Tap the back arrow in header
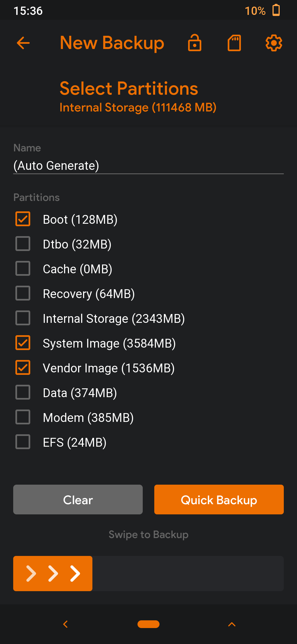This screenshot has width=297, height=644. [x=23, y=43]
